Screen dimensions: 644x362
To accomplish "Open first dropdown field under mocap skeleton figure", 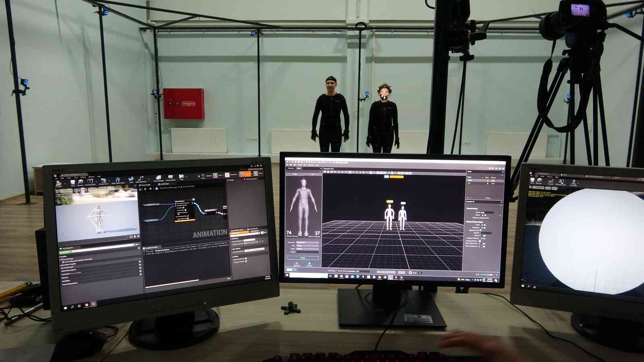I will point(307,243).
